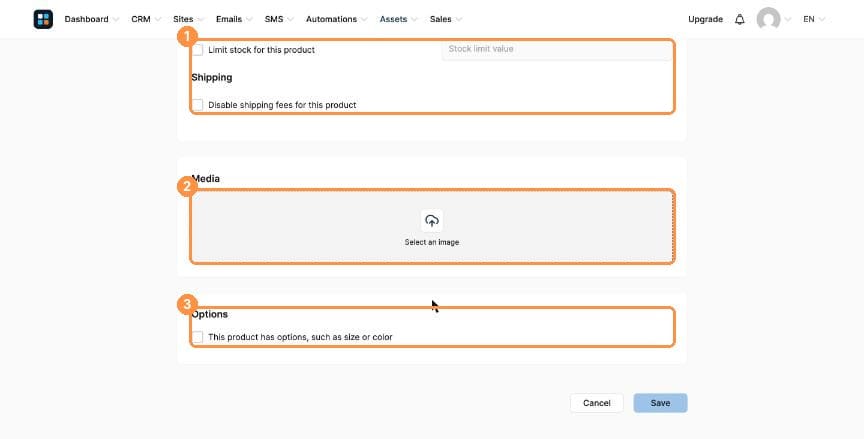Screen dimensions: 864x439
Task: Click the Options section heading
Action: [209, 315]
